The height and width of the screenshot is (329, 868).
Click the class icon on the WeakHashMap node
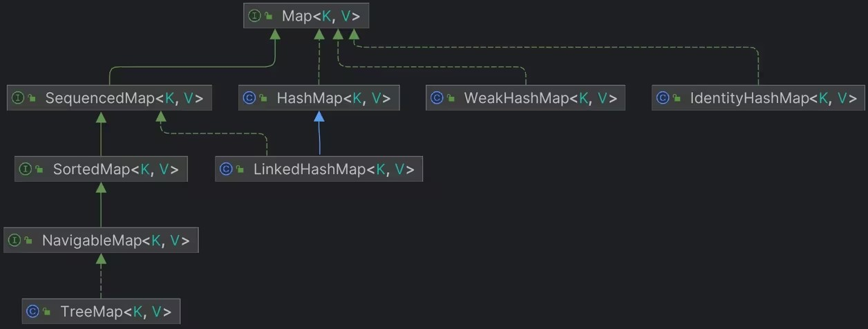[437, 98]
